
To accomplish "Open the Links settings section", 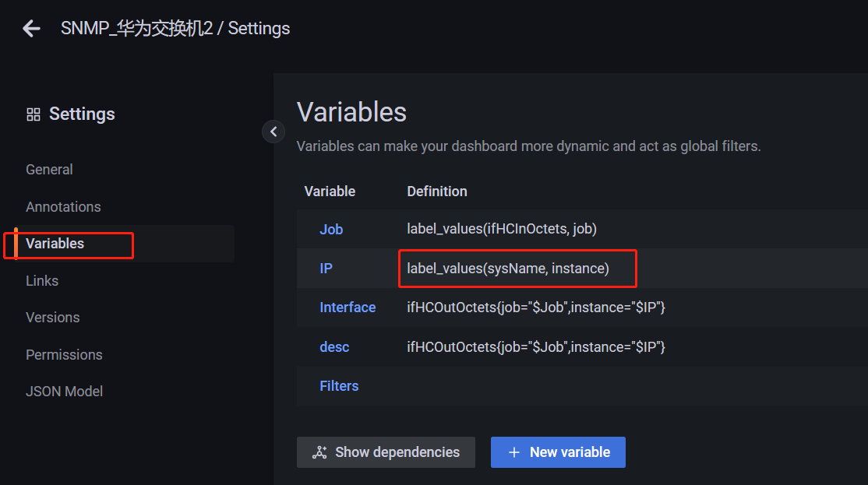I will tap(42, 281).
